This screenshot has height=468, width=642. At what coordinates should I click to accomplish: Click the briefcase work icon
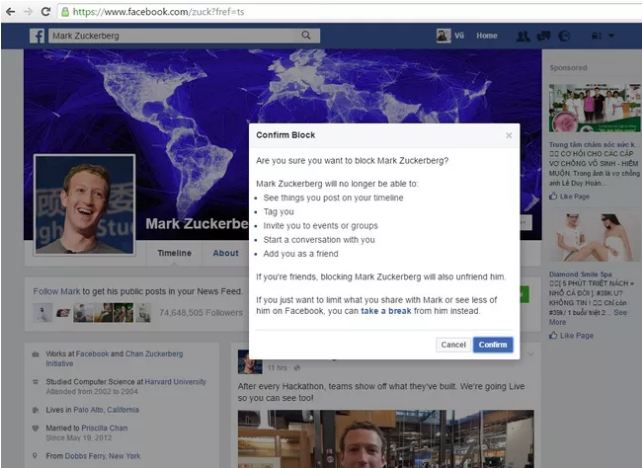point(36,354)
